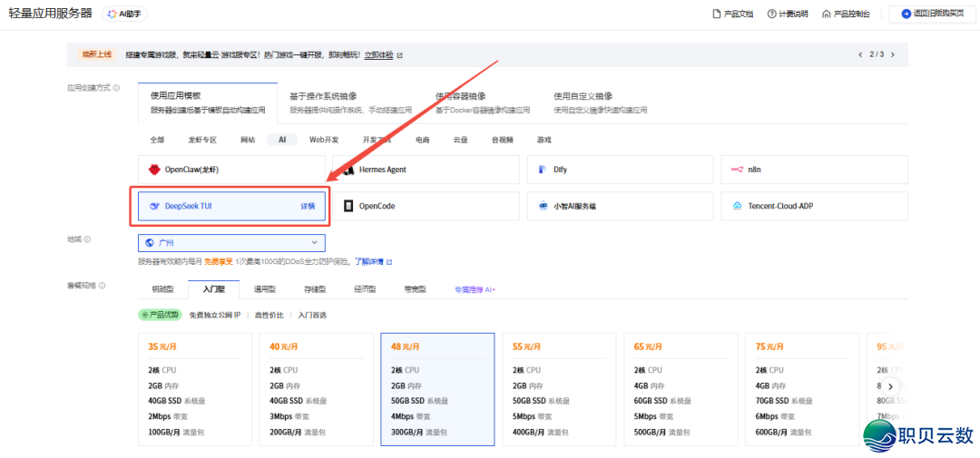Filter templates by 电商
This screenshot has width=980, height=458.
coord(423,140)
